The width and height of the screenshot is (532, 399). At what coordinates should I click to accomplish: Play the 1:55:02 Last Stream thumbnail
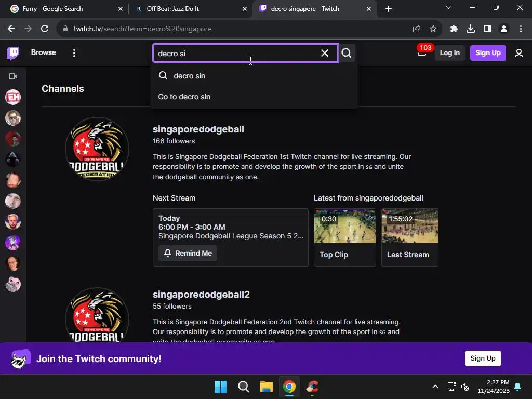[410, 226]
